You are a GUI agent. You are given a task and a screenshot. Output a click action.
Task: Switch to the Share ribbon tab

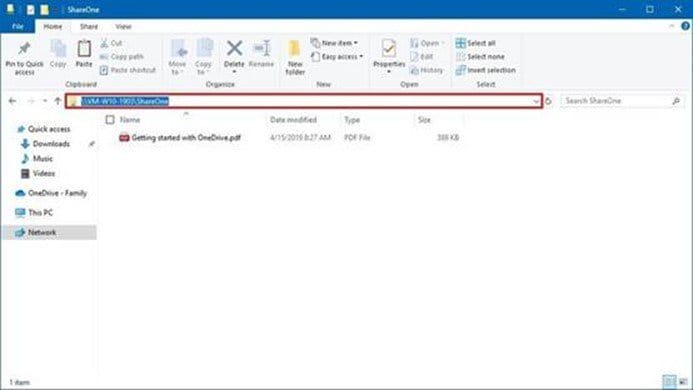(89, 27)
